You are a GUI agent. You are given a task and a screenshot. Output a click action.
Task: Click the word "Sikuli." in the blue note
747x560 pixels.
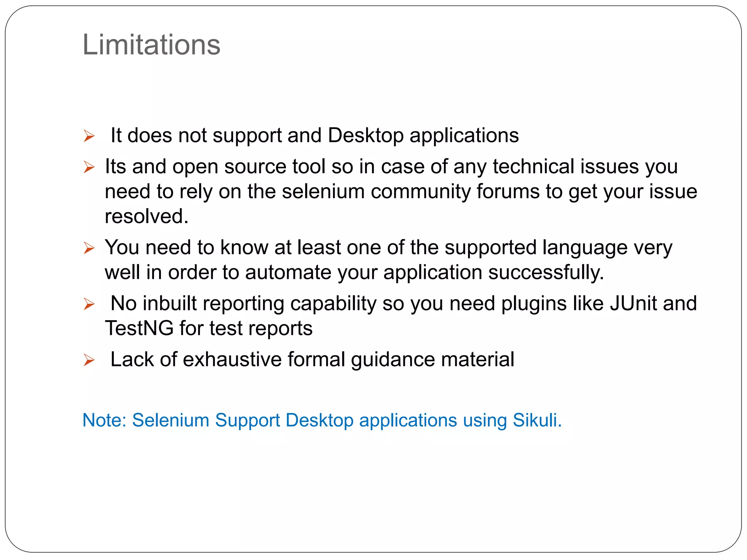click(x=537, y=420)
